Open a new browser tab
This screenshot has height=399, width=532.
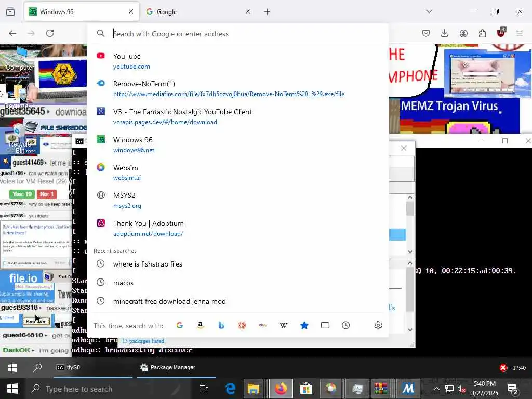click(x=268, y=12)
